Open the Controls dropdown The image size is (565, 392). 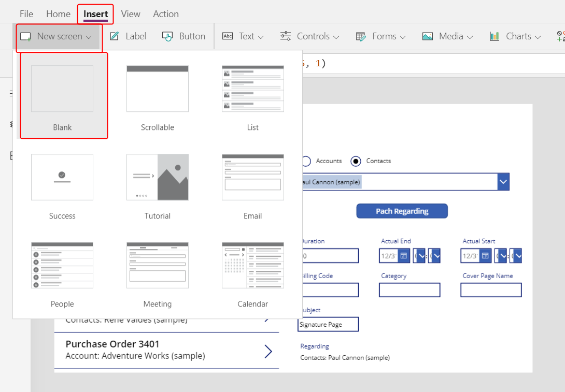point(310,36)
